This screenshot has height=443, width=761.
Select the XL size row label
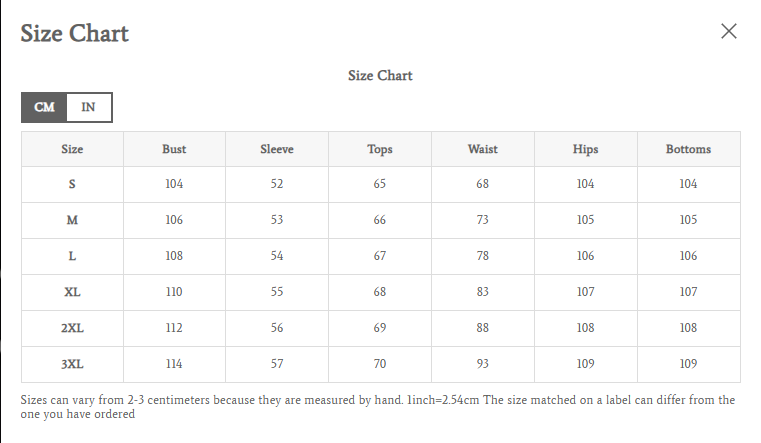(x=72, y=292)
